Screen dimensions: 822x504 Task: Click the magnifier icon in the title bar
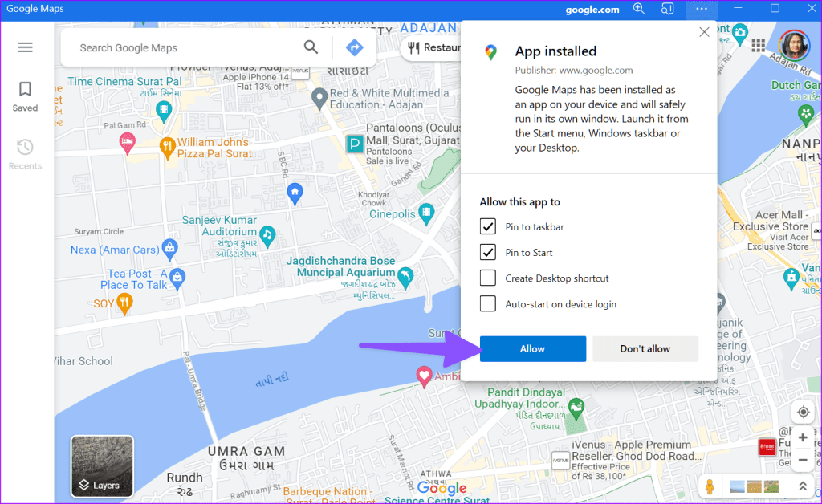pos(638,9)
